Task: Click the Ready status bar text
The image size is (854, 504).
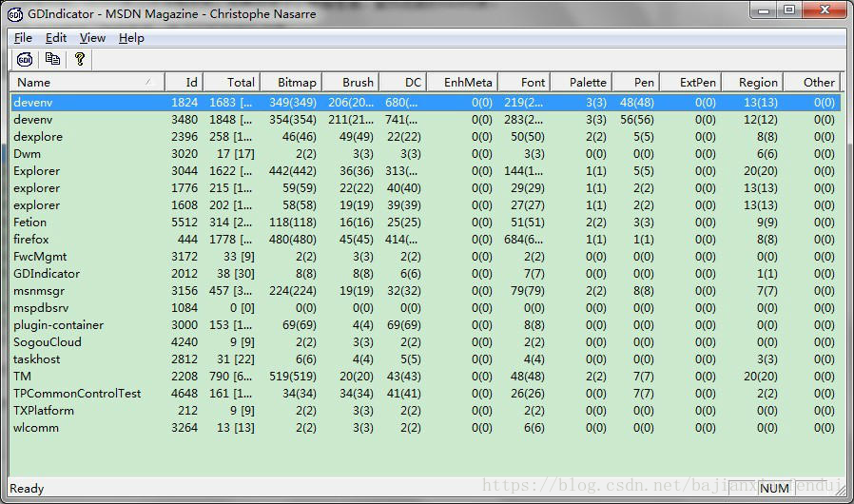Action: pyautogui.click(x=27, y=488)
